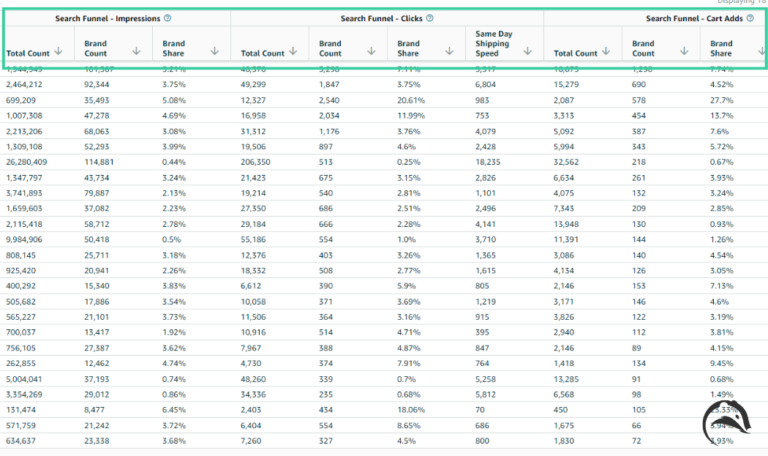
Task: Click the 9.45% cart adds share
Action: (722, 363)
